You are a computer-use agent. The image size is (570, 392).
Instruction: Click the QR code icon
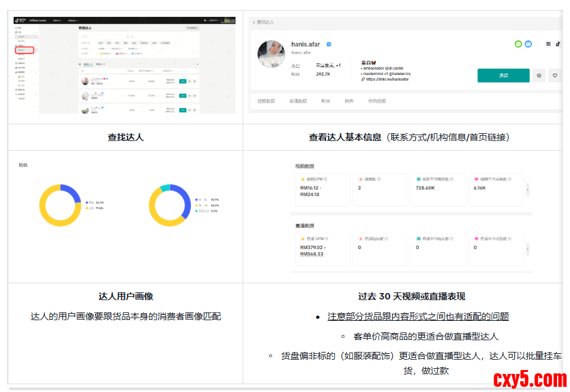pyautogui.click(x=549, y=44)
